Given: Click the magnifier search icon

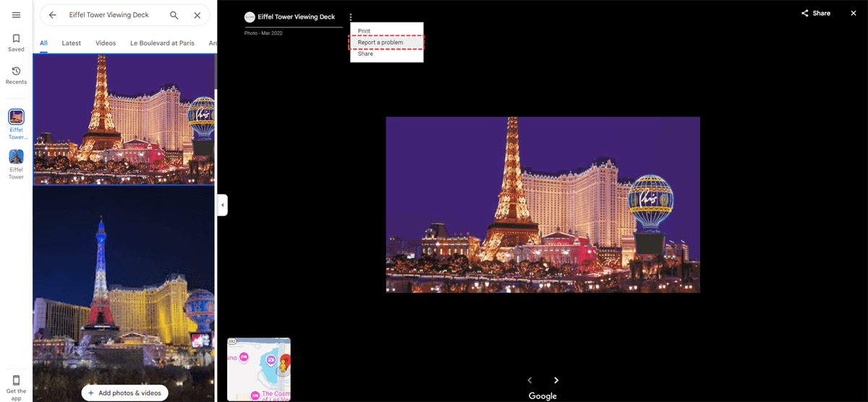Looking at the screenshot, I should [x=174, y=14].
